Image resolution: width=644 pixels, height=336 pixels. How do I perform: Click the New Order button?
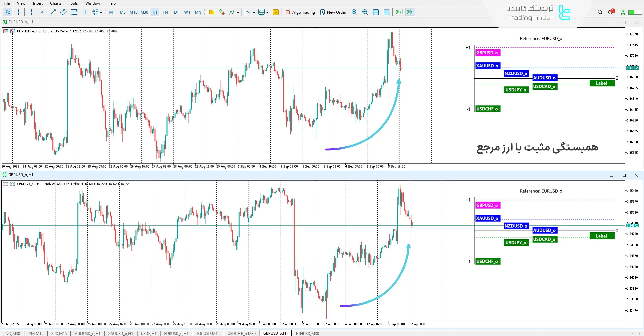(333, 12)
